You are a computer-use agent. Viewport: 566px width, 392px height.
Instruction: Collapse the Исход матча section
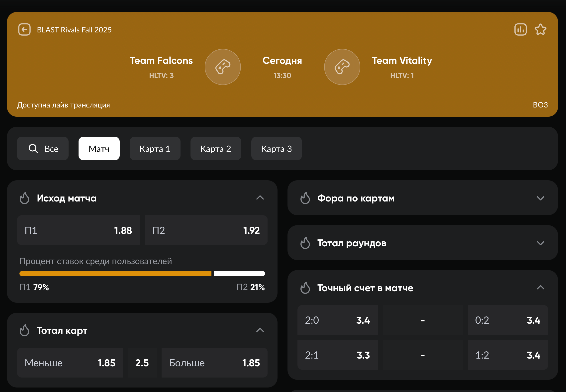(x=260, y=198)
